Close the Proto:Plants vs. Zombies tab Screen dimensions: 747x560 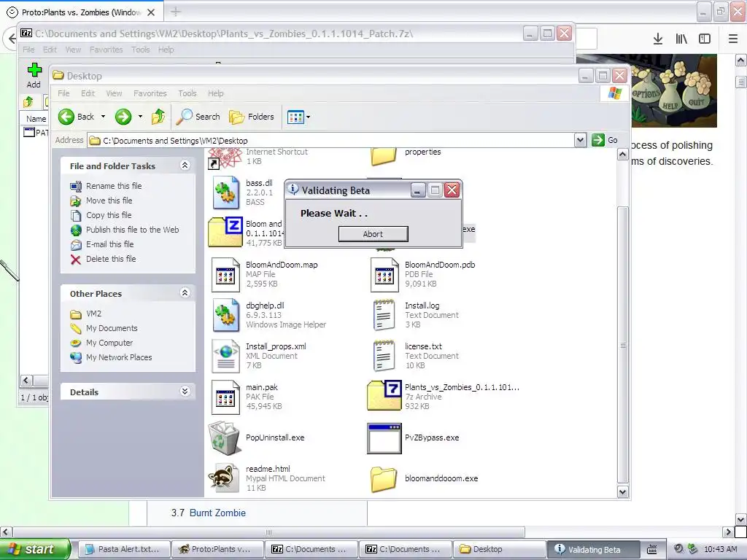point(151,12)
